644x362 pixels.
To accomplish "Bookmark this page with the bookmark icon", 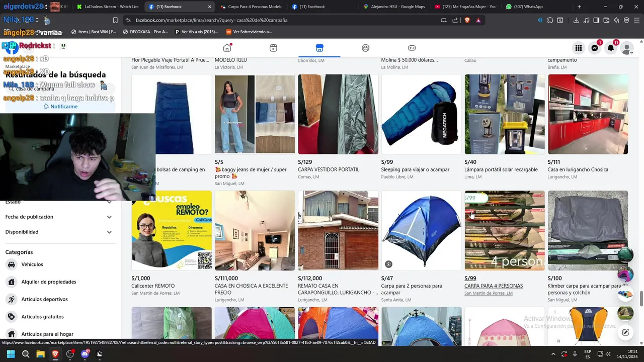I will (x=115, y=20).
